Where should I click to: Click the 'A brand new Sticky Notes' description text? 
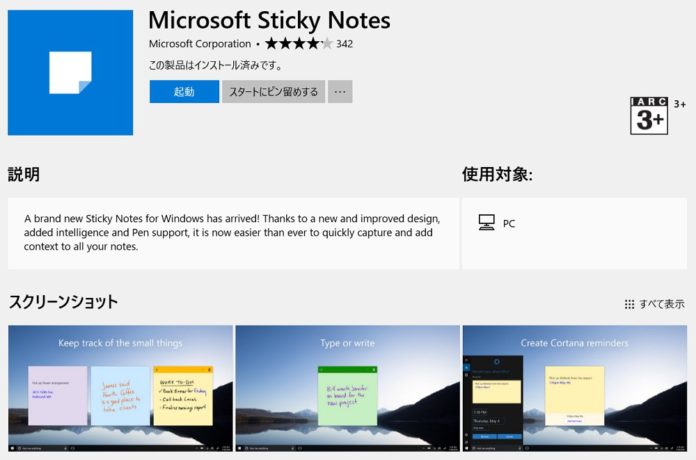point(232,233)
